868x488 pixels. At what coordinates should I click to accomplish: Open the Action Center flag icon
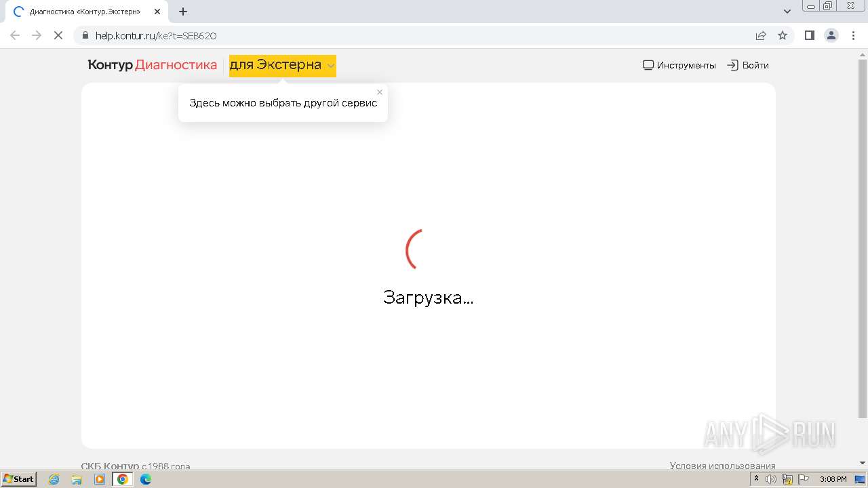pos(804,479)
